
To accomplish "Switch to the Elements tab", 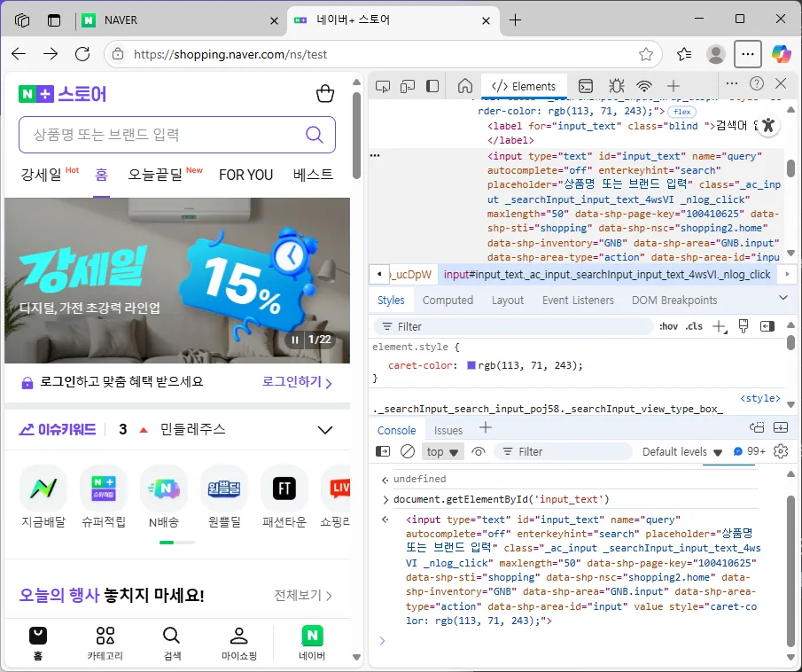I will [x=524, y=86].
